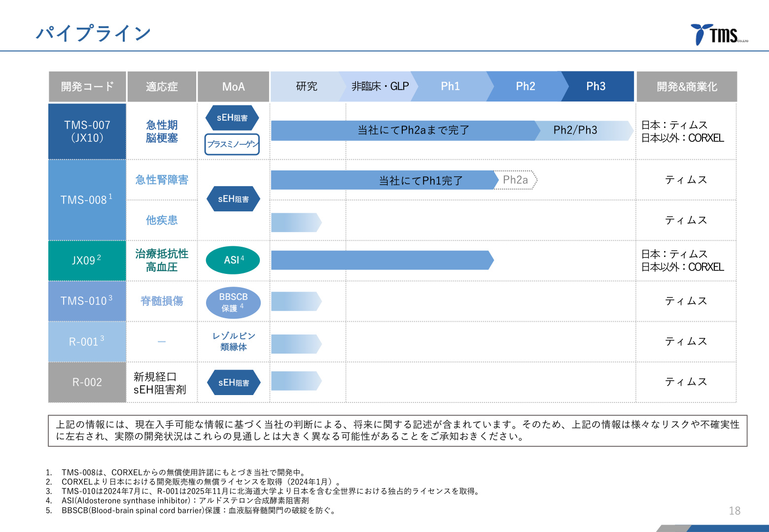The width and height of the screenshot is (769, 532).
Task: Click the 開発コード column header
Action: coord(87,87)
